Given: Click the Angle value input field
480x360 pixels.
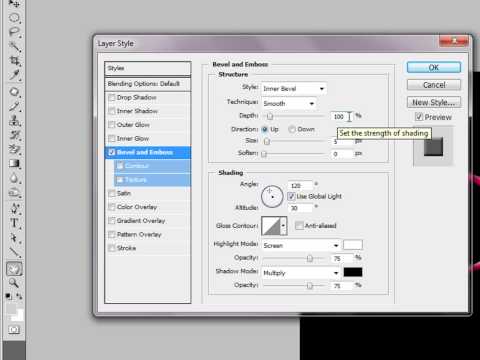Looking at the screenshot, I should point(300,185).
